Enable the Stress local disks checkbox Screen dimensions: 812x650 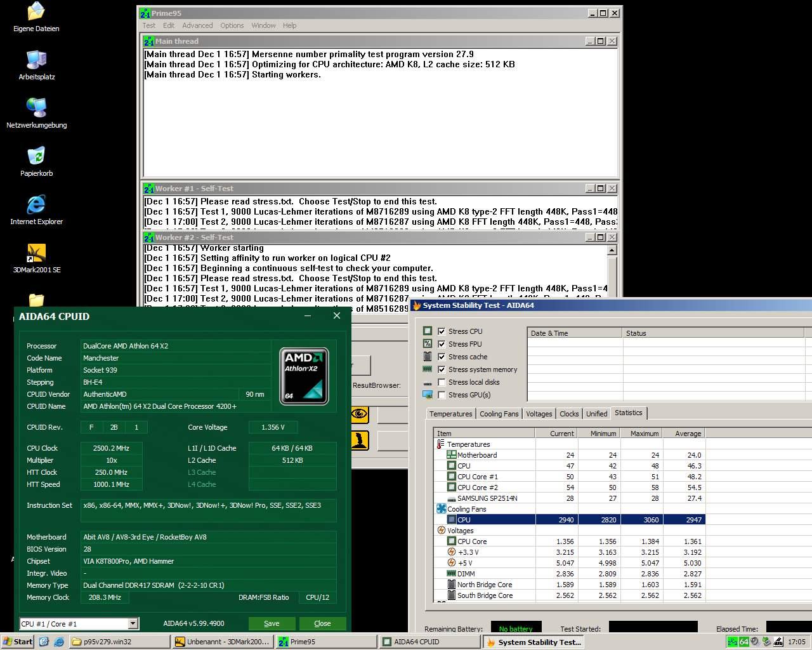442,382
